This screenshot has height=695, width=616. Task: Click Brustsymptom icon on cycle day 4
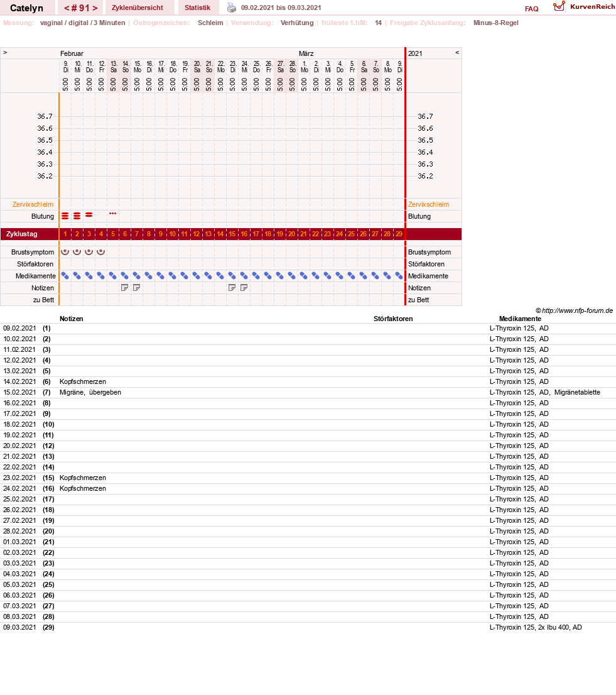click(x=101, y=251)
